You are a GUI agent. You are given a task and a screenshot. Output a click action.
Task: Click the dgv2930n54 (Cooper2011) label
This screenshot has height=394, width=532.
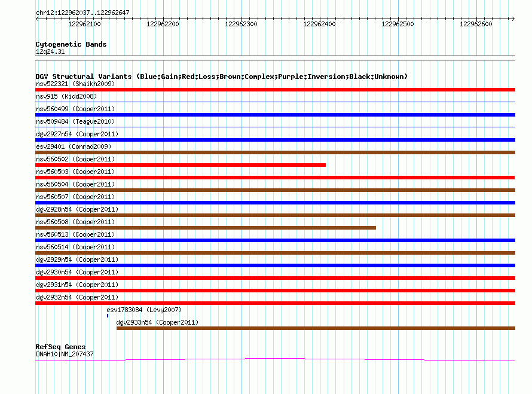77,272
